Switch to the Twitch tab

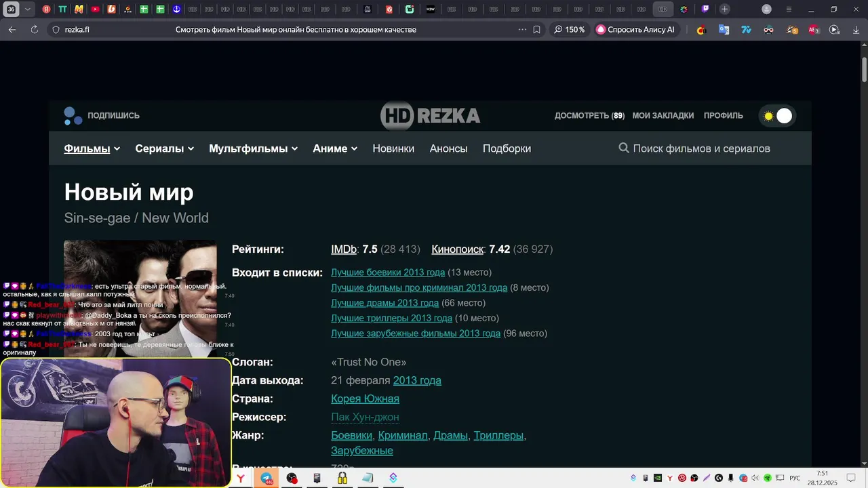tap(705, 9)
